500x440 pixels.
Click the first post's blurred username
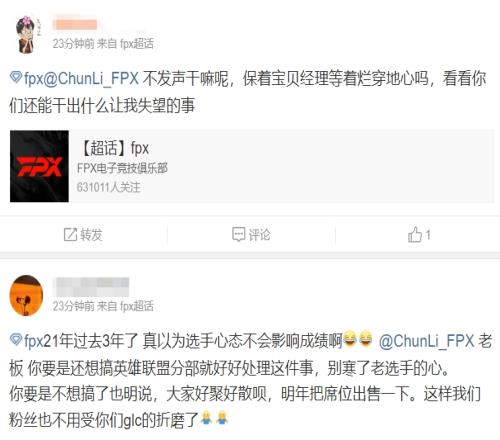(75, 25)
